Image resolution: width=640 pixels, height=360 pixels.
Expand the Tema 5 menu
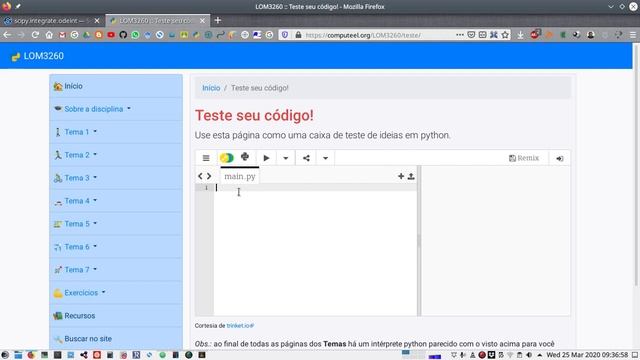116,224
